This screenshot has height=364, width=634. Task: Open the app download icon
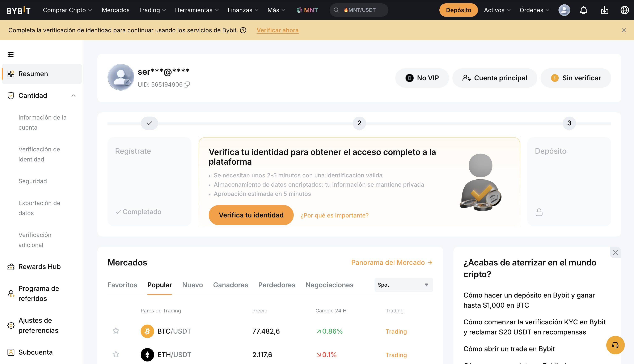pyautogui.click(x=604, y=10)
